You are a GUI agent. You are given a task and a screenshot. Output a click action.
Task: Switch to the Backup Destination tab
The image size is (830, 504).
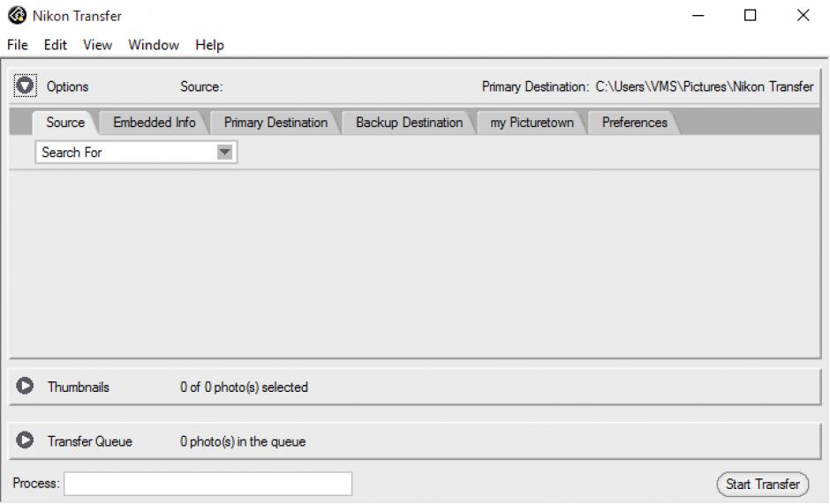coord(409,123)
